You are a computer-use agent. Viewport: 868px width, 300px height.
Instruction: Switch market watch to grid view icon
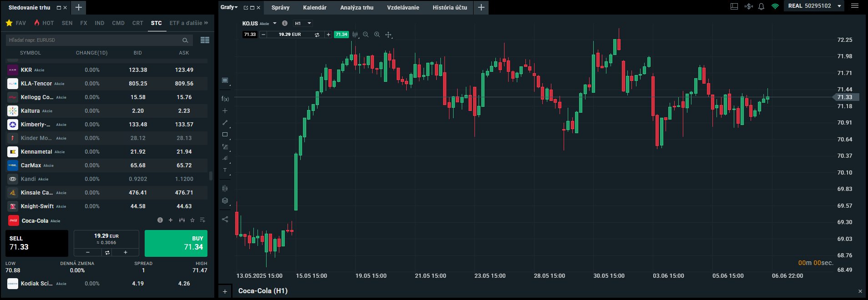pos(205,40)
